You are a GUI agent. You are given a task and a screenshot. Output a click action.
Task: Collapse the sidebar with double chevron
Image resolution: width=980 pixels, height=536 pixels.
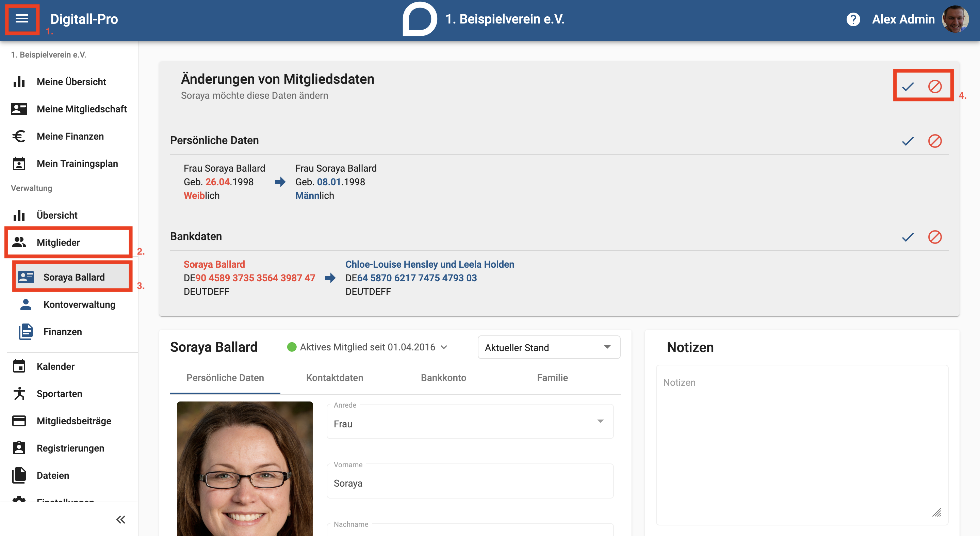pos(120,520)
